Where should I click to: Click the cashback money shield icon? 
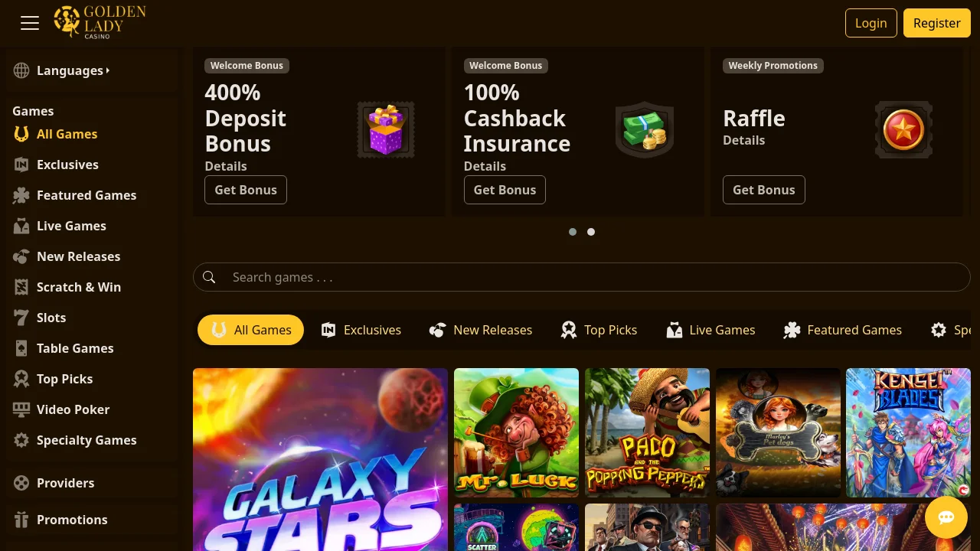[645, 130]
